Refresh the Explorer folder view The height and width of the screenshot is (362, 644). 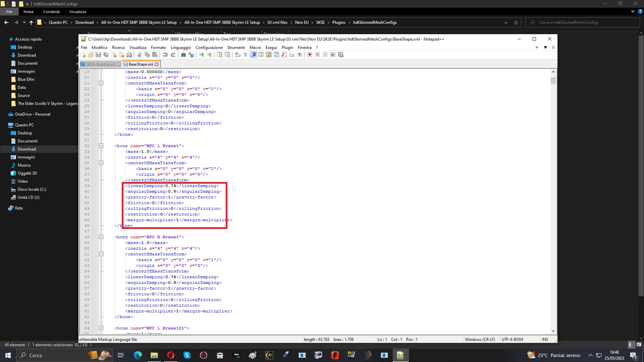point(516,22)
